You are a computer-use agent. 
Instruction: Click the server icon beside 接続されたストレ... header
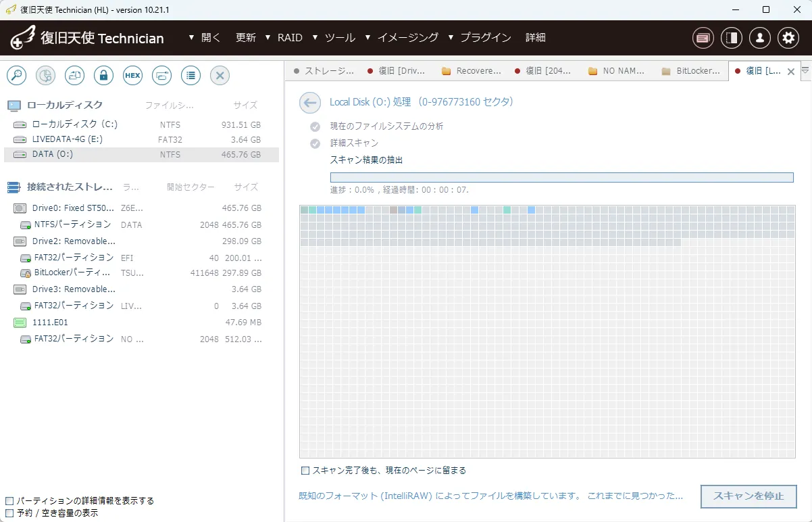[x=14, y=187]
